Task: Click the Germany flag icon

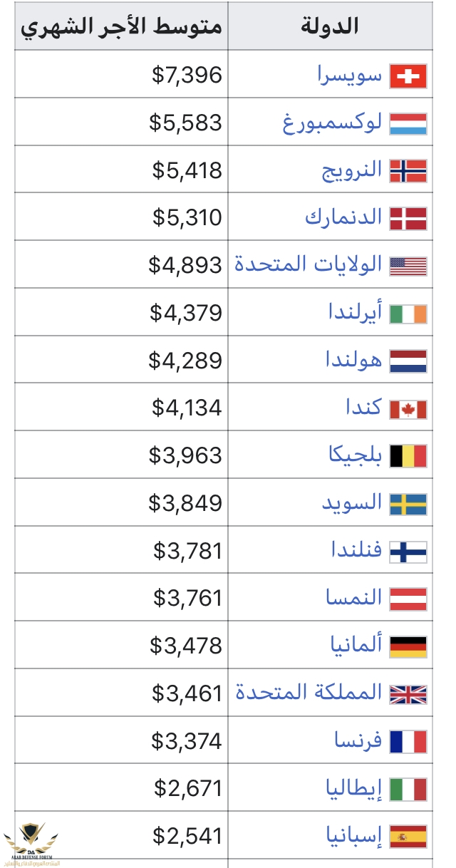Action: 408,646
